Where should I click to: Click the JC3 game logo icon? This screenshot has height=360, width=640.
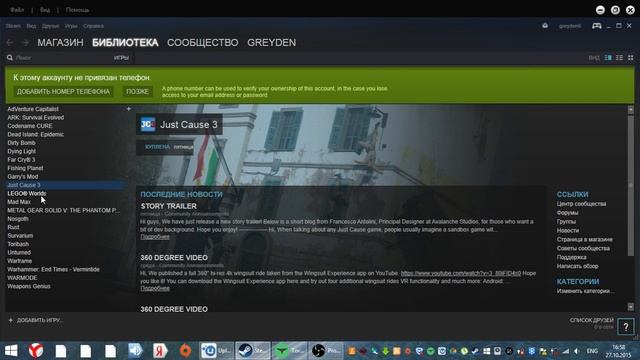pos(148,124)
